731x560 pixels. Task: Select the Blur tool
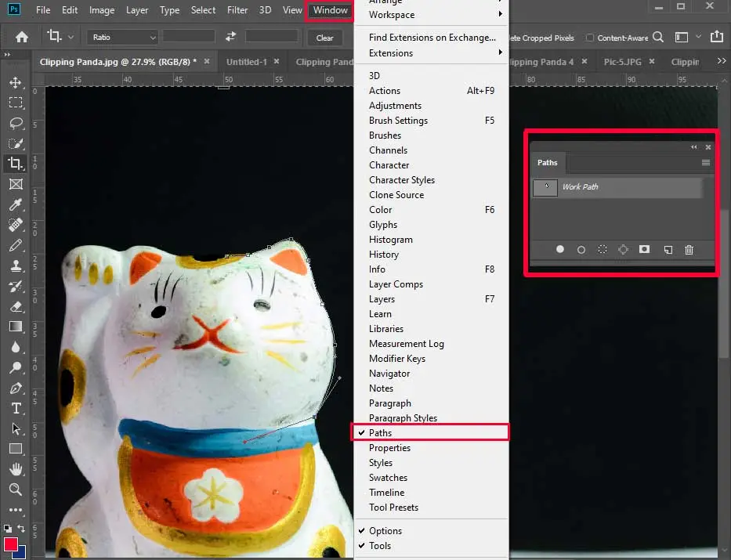pos(16,347)
